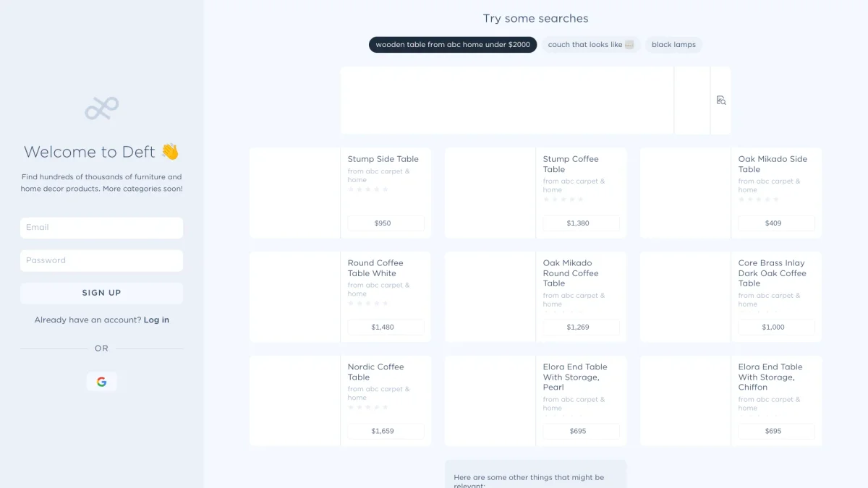Click the Deft infinity logo
868x488 pixels.
[x=101, y=108]
